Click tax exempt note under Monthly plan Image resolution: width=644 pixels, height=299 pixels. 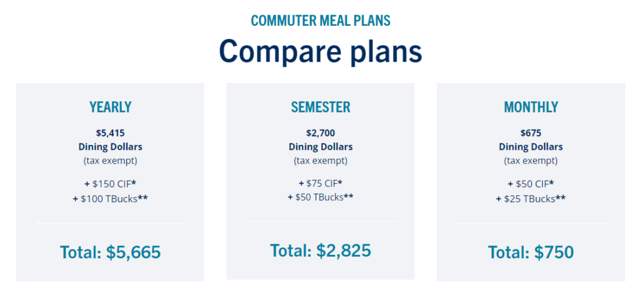(531, 161)
